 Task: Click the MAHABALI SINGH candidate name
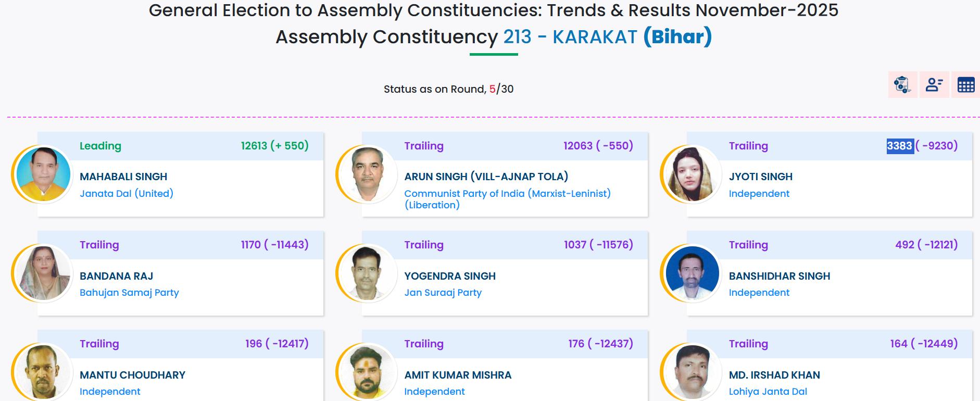coord(123,177)
